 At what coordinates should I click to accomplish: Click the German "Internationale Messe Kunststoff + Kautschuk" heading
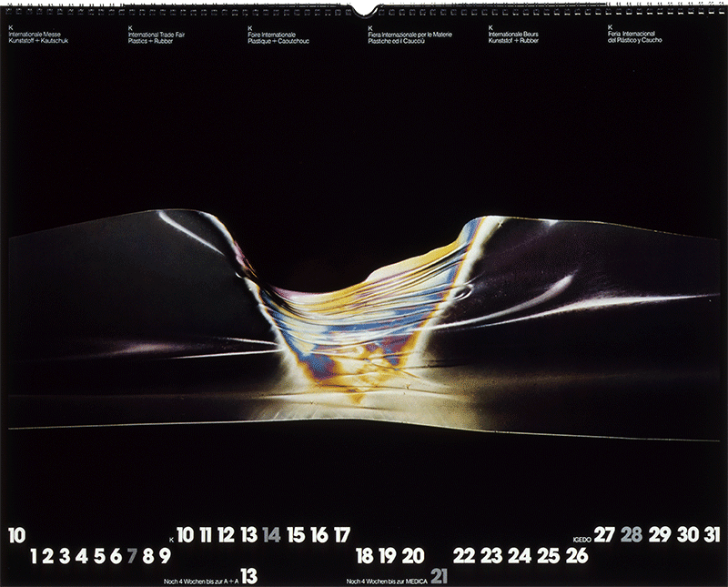(x=38, y=37)
